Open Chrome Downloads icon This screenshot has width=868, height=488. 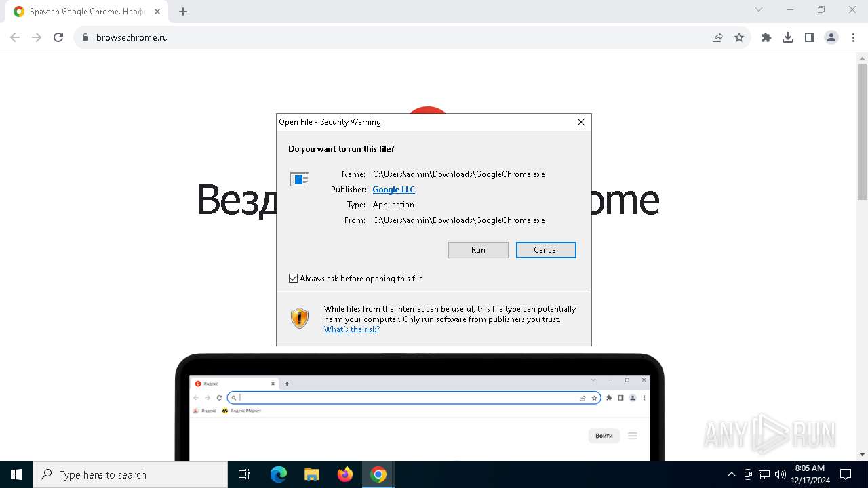[x=788, y=38]
